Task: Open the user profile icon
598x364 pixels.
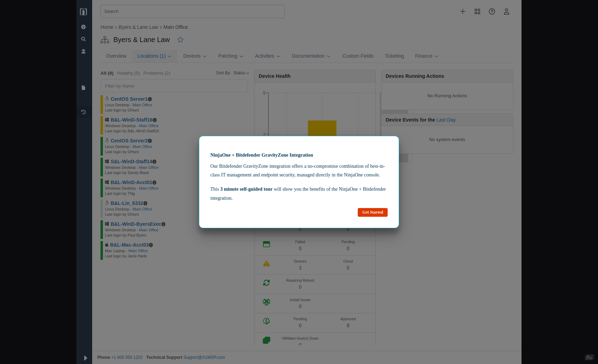Action: (506, 11)
